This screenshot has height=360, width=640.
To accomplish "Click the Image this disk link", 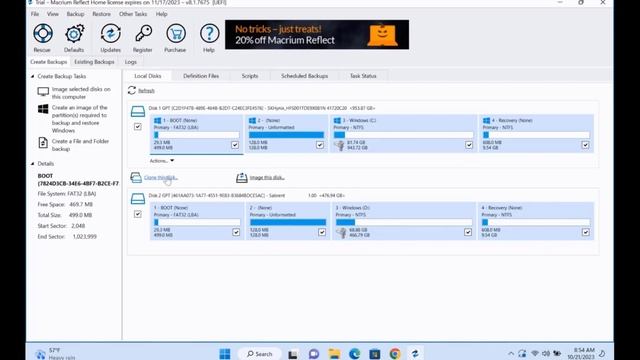I will pos(267,177).
